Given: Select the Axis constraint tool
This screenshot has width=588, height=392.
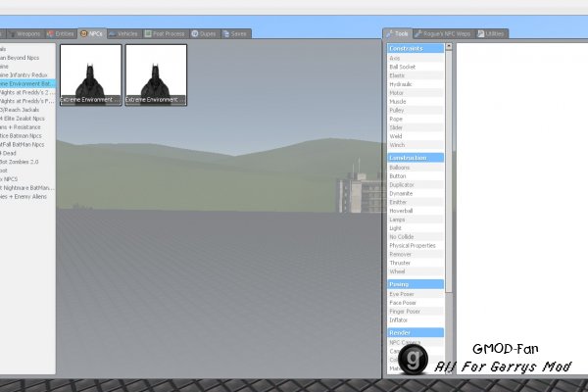Looking at the screenshot, I should (416, 58).
